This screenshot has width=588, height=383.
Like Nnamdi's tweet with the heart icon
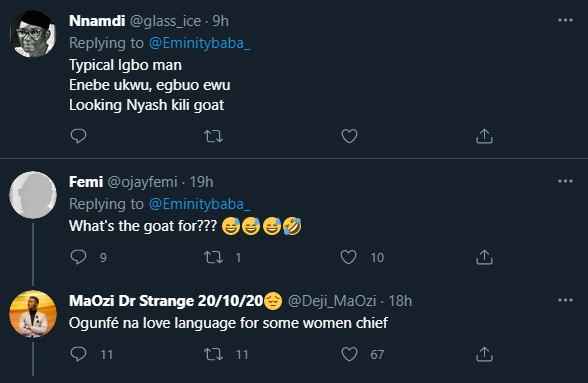tap(349, 136)
